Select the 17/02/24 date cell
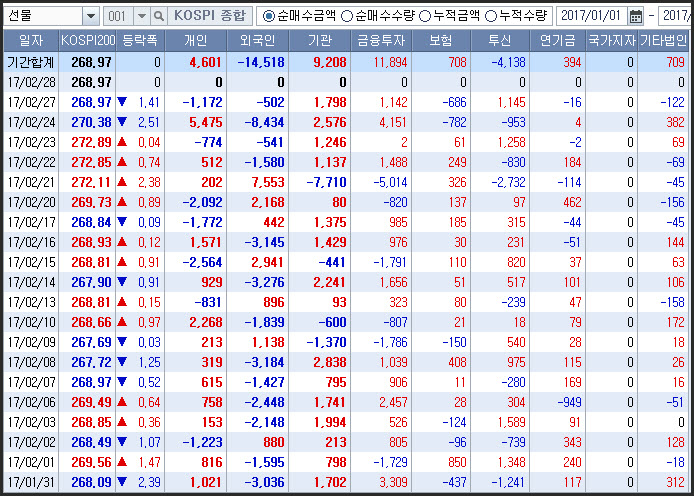The image size is (694, 496). click(x=31, y=122)
